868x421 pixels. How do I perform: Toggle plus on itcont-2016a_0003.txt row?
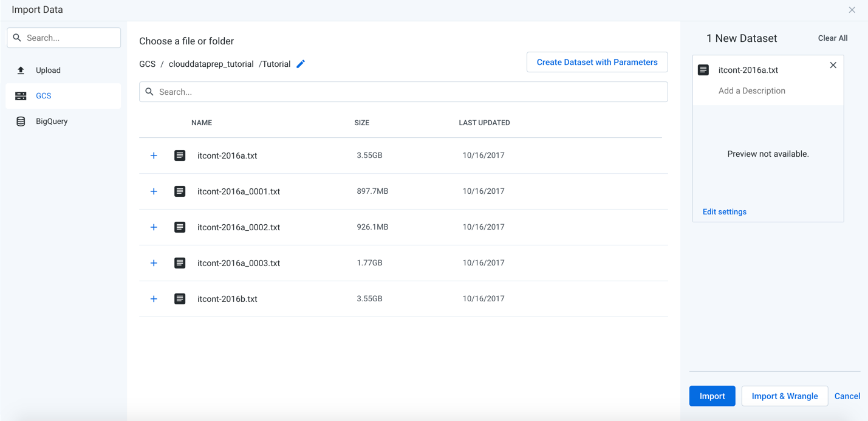click(x=153, y=262)
